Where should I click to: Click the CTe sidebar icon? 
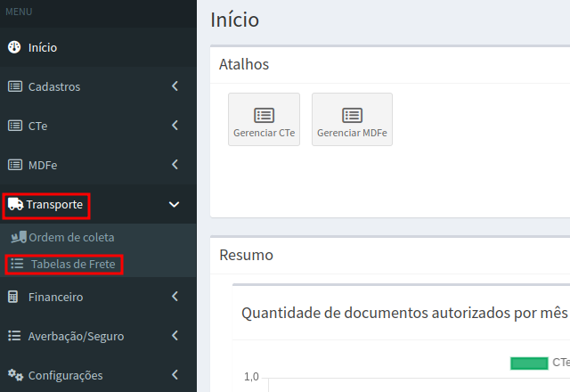point(14,126)
